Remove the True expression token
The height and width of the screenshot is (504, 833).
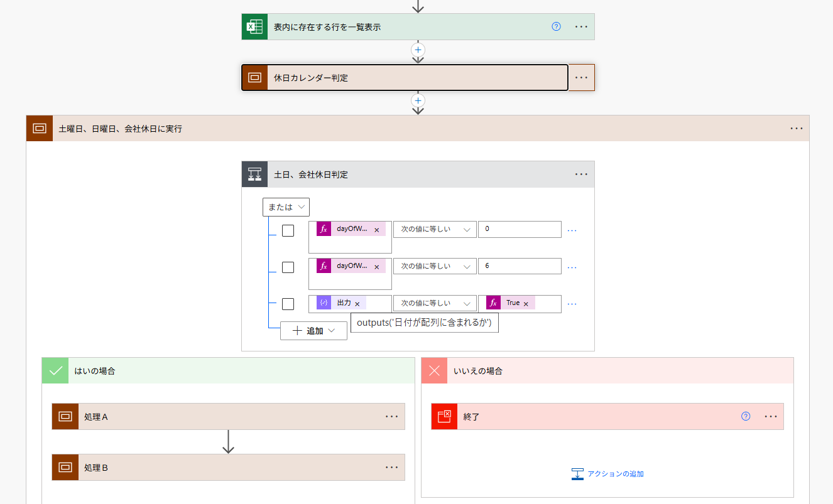coord(526,304)
